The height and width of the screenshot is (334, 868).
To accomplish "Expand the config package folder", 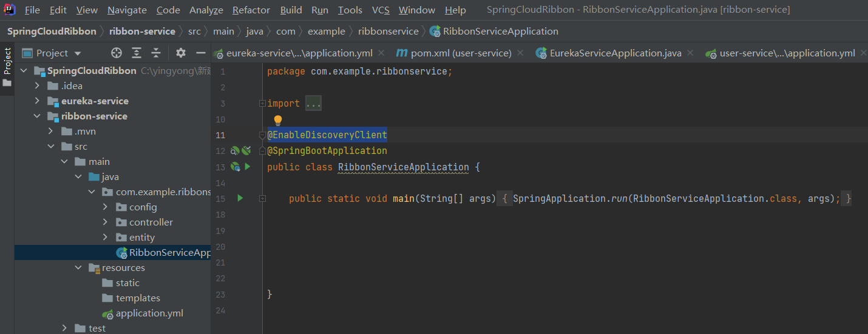I will click(x=105, y=207).
